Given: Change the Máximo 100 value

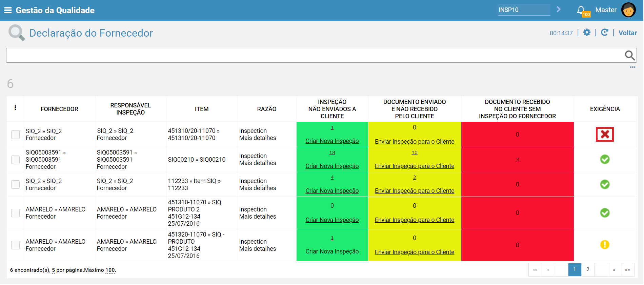Looking at the screenshot, I should 110,270.
